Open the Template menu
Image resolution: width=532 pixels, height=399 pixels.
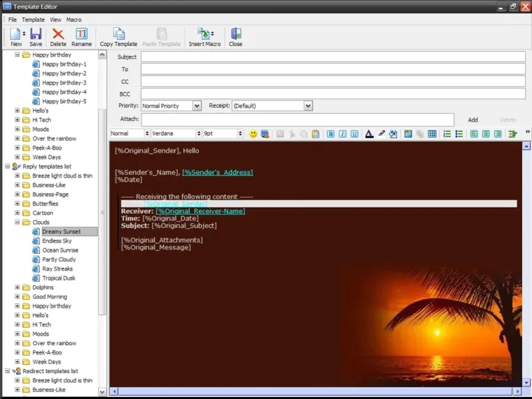coord(33,20)
